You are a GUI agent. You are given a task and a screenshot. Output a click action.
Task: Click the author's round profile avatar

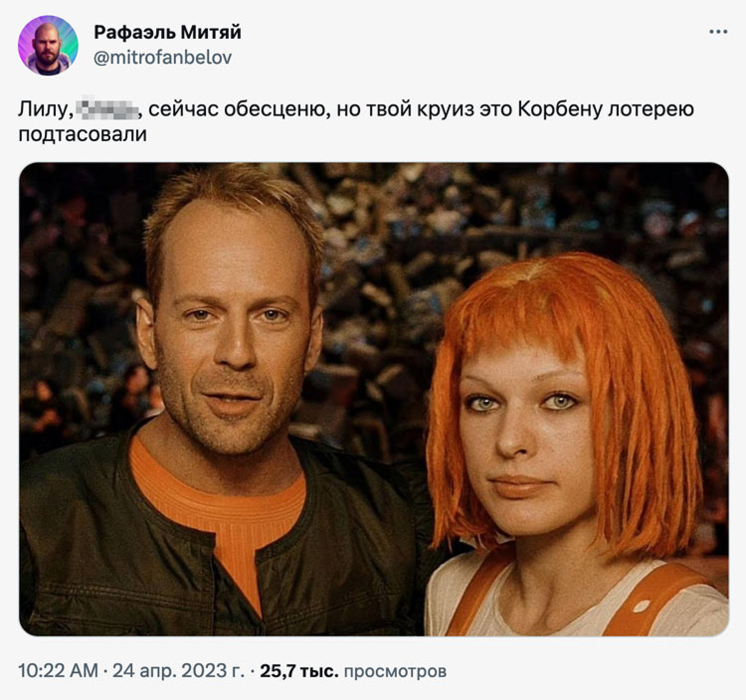pos(48,45)
